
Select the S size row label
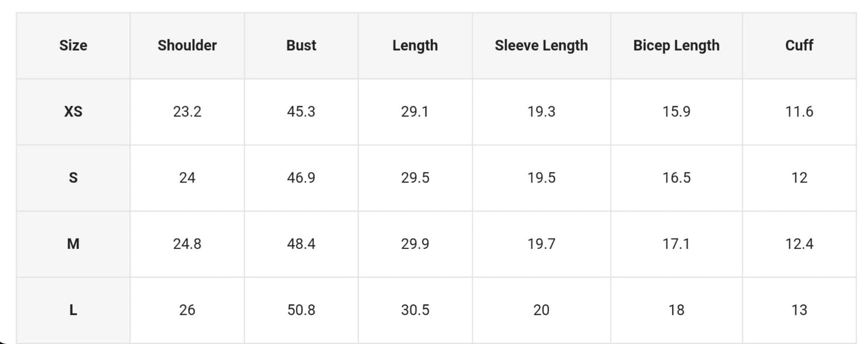click(x=73, y=178)
